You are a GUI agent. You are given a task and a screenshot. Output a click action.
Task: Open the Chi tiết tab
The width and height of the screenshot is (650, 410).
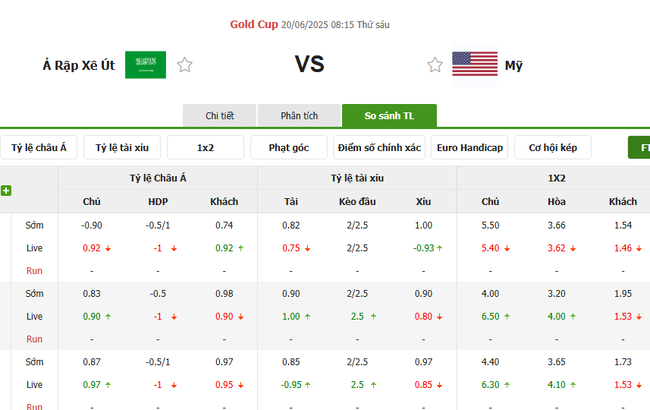point(220,116)
